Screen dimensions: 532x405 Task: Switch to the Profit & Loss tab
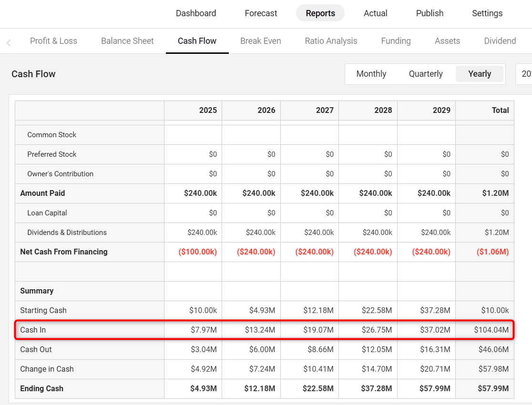[53, 41]
